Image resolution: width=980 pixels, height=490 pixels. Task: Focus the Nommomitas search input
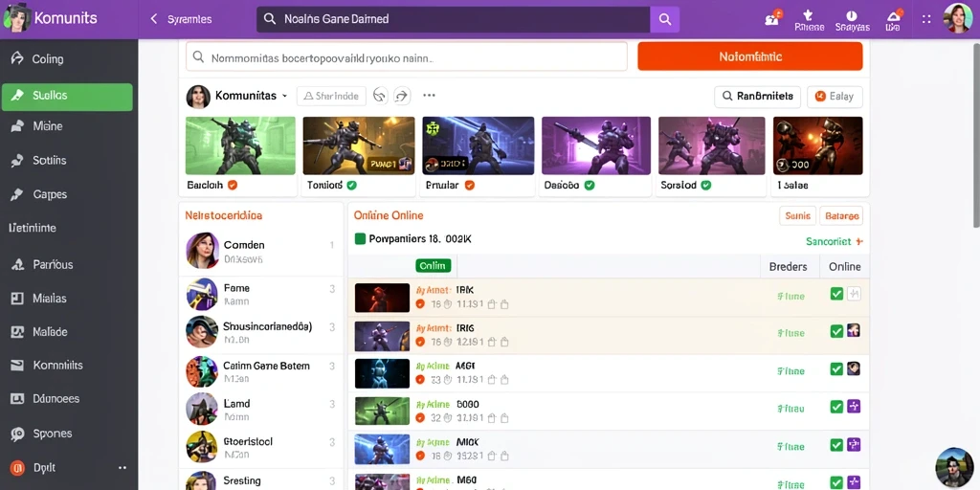tap(406, 56)
